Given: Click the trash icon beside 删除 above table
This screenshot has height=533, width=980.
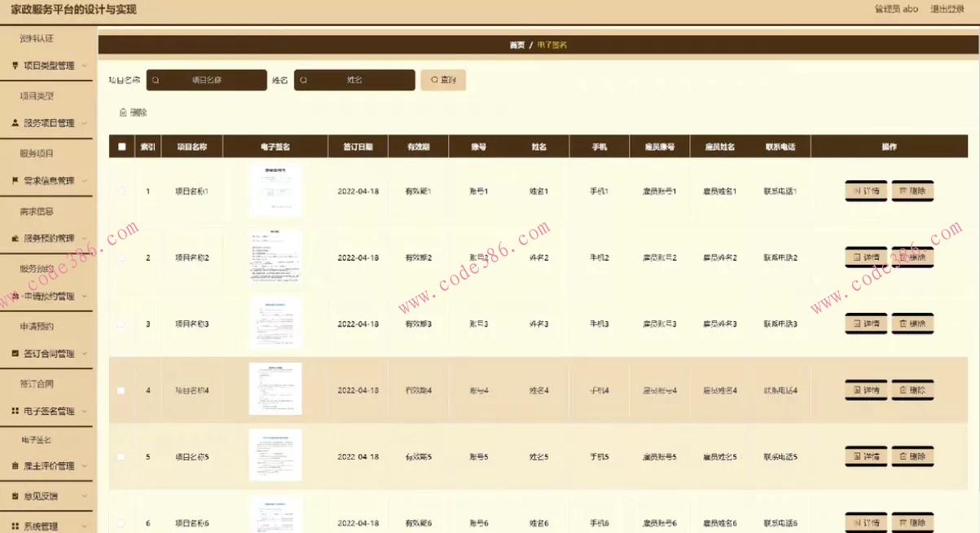Looking at the screenshot, I should point(123,112).
